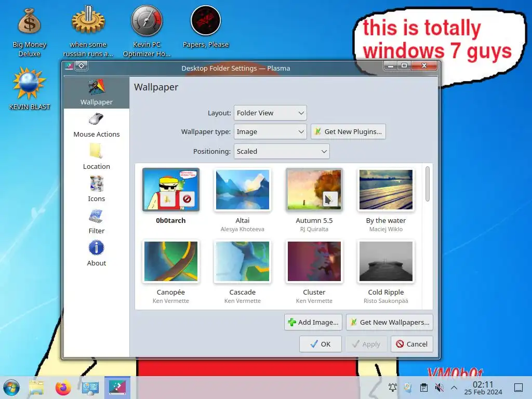
Task: Open the Filter settings section
Action: 96,221
